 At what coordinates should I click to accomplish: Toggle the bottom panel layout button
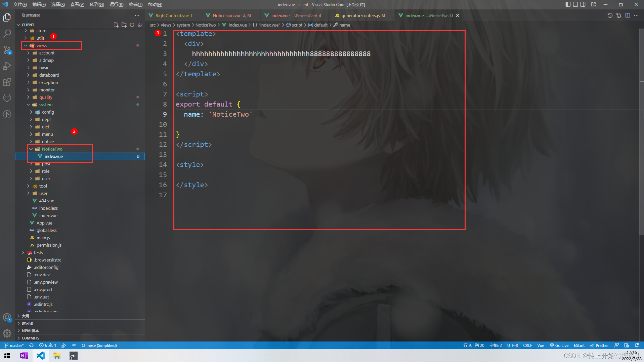[575, 4]
